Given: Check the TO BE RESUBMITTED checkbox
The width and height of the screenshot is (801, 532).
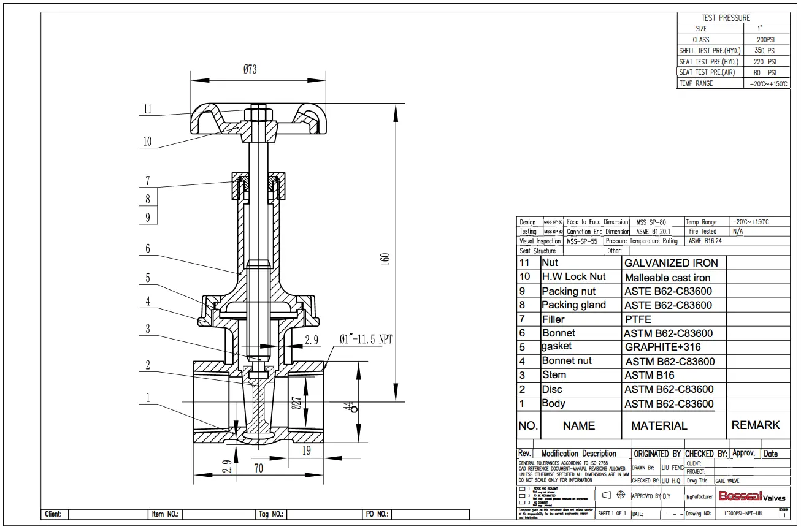Looking at the screenshot, I should click(x=522, y=496).
